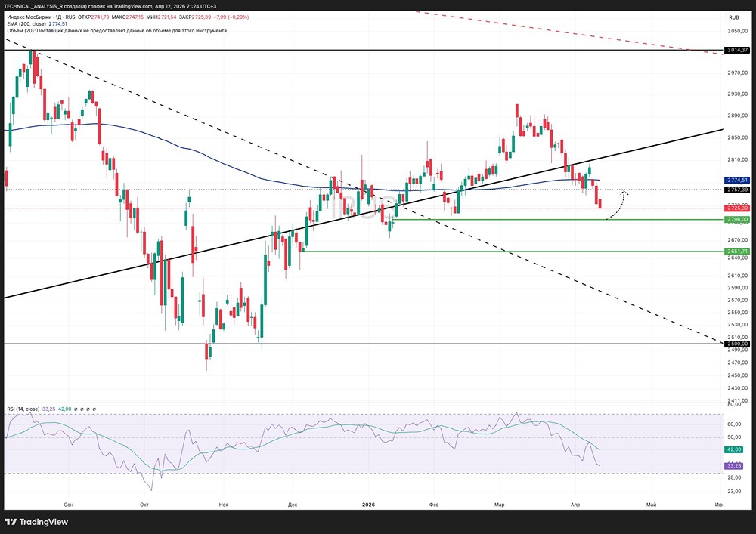This screenshot has height=534, width=756.
Task: Click the 2930,00 price axis tick
Action: coord(738,94)
